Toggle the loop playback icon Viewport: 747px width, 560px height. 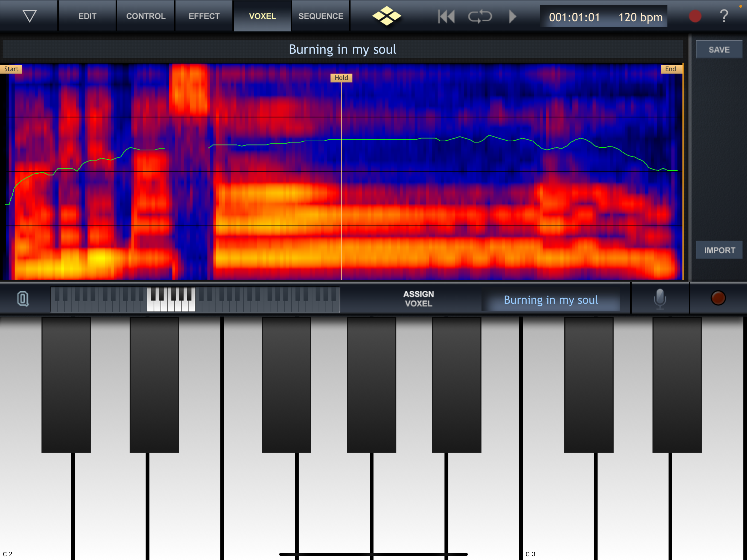coord(480,16)
